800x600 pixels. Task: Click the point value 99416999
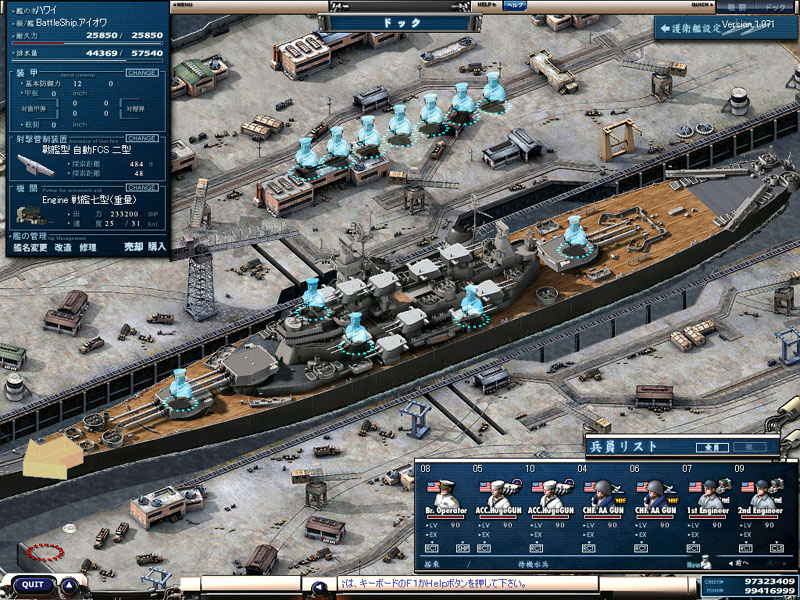[768, 591]
